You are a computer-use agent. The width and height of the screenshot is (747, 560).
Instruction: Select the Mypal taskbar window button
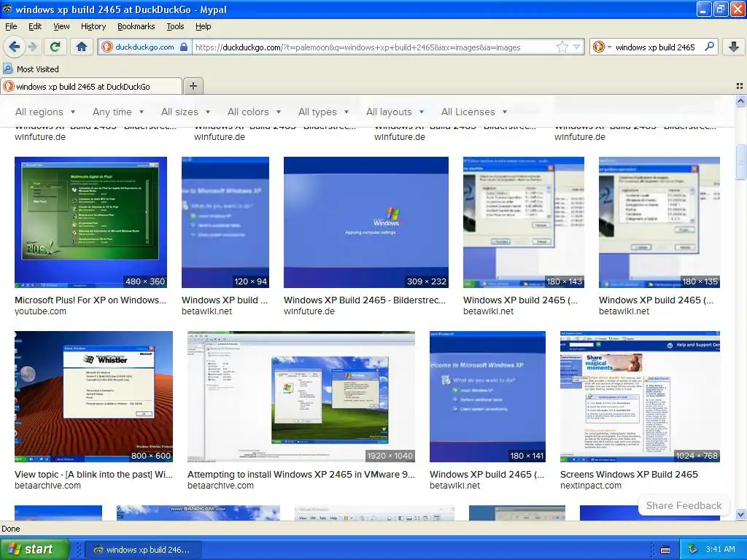[143, 550]
